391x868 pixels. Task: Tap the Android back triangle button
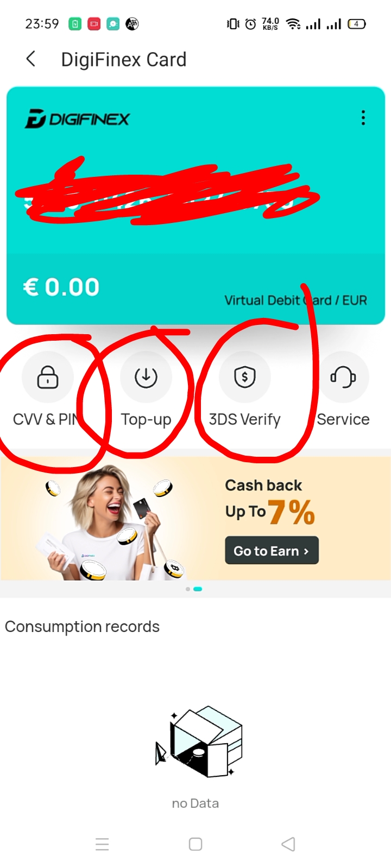(x=288, y=844)
